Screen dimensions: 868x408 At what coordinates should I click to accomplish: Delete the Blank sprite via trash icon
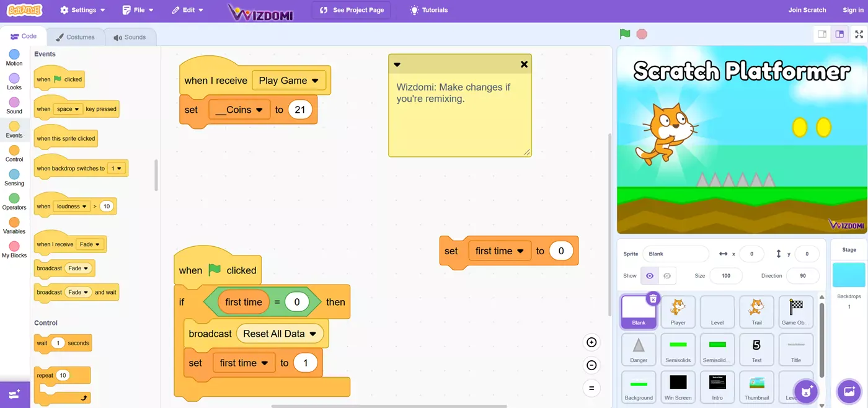(x=652, y=299)
